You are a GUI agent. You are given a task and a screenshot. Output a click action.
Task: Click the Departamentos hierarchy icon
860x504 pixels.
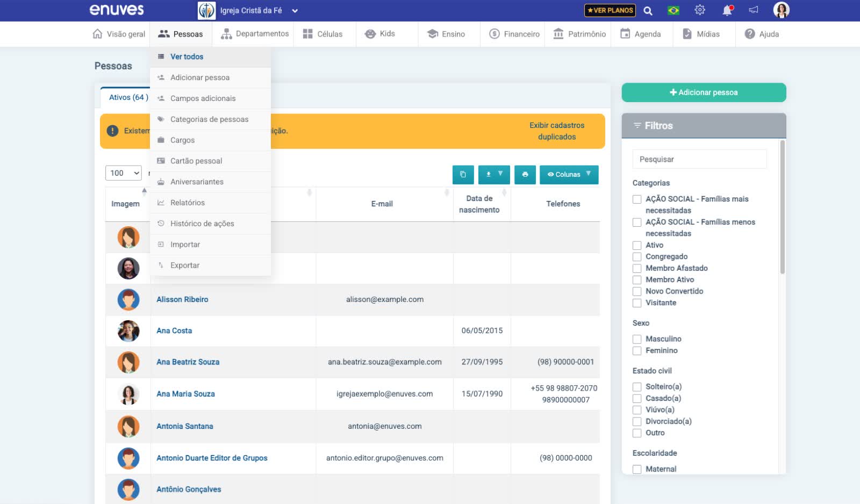click(226, 34)
